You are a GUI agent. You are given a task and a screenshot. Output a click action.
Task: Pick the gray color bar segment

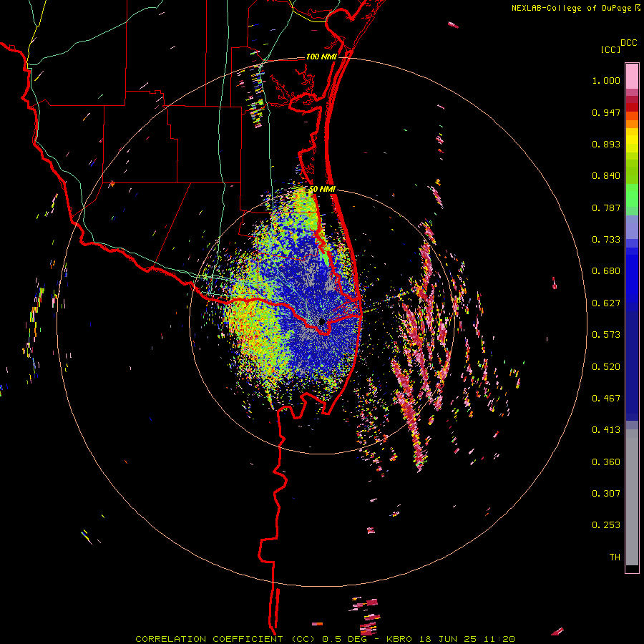pyautogui.click(x=632, y=497)
